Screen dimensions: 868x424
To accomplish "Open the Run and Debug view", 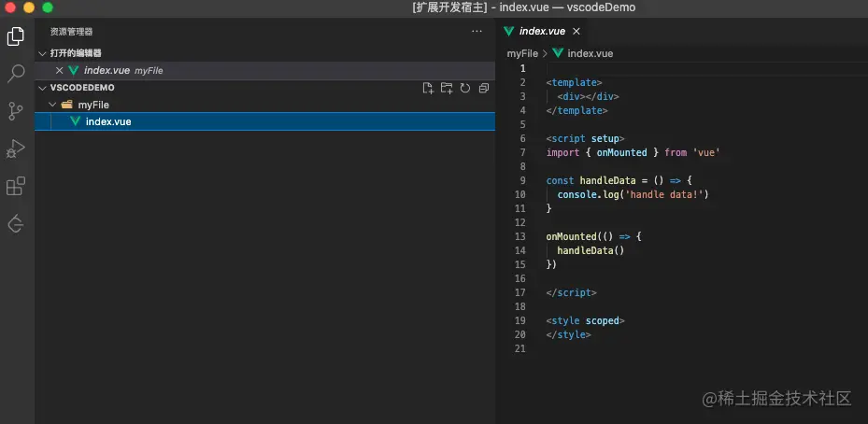I will pyautogui.click(x=16, y=148).
